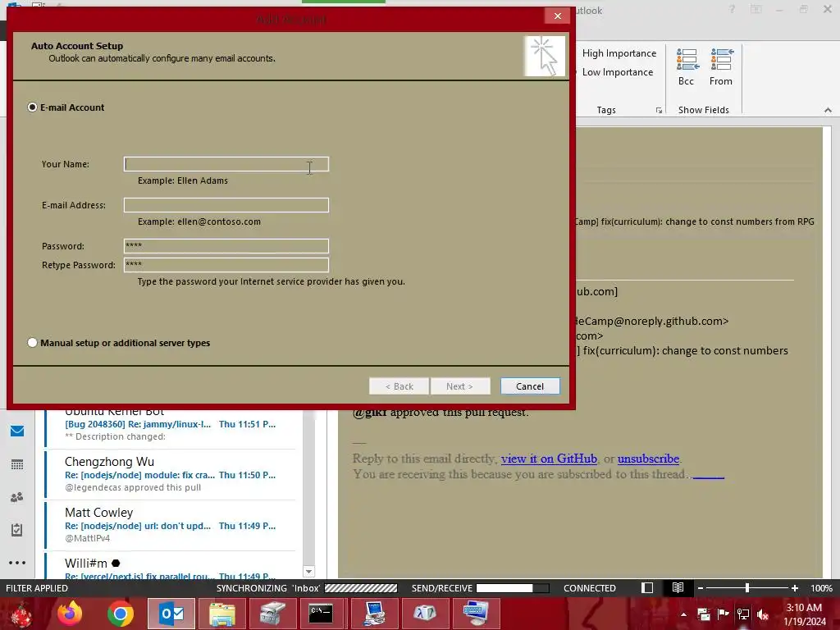Click the zoom out minus button
The width and height of the screenshot is (840, 630).
click(x=700, y=588)
